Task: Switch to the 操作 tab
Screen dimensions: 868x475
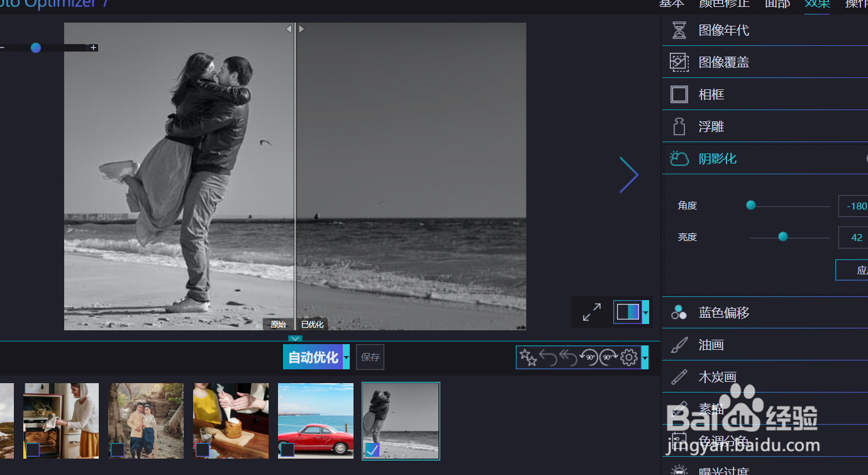Action: pyautogui.click(x=857, y=4)
